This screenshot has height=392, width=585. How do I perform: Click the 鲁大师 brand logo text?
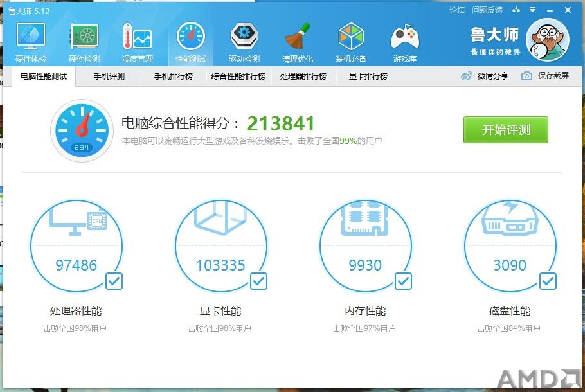tap(495, 35)
